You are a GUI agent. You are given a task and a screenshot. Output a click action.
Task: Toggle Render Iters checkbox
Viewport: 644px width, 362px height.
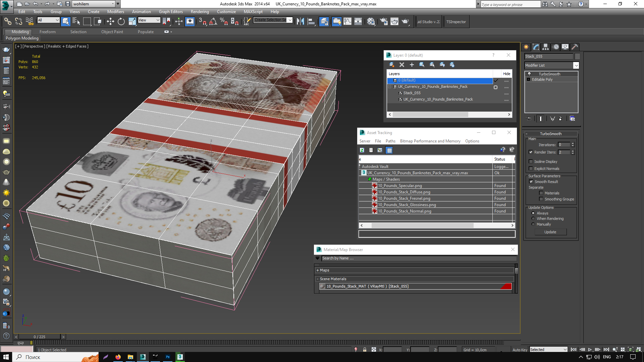pos(531,152)
